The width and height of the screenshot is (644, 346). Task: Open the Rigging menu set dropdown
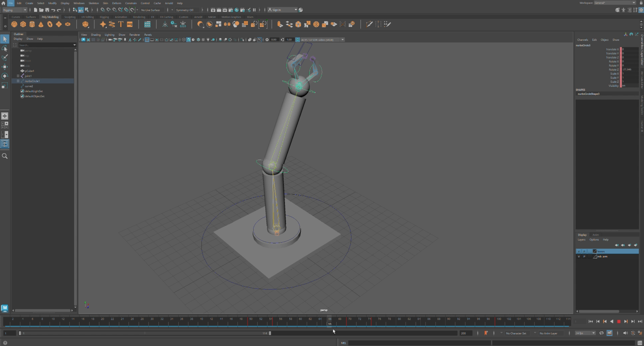(x=15, y=10)
